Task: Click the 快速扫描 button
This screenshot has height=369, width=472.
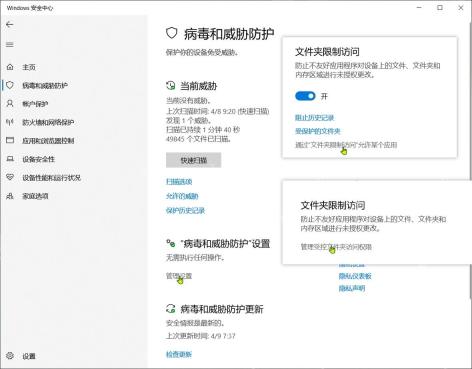Action: coord(193,160)
